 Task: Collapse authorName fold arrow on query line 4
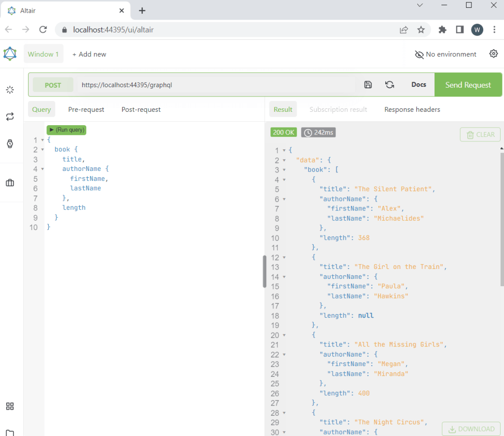coord(42,169)
